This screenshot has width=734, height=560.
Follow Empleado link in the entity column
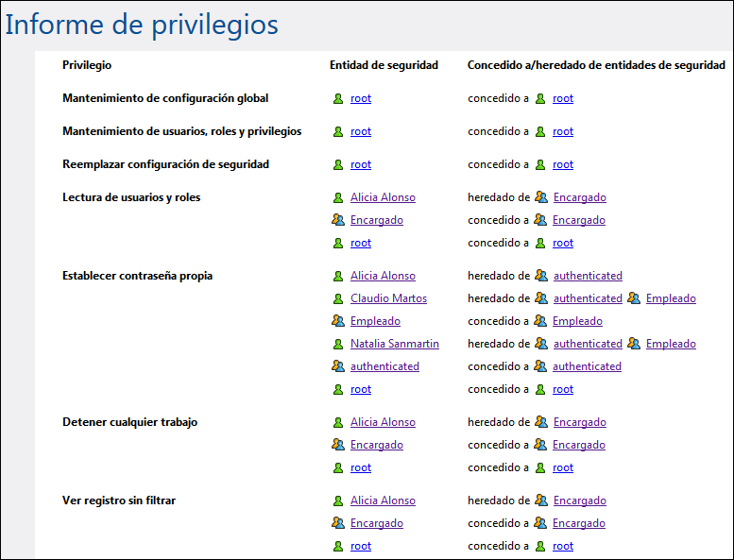375,321
